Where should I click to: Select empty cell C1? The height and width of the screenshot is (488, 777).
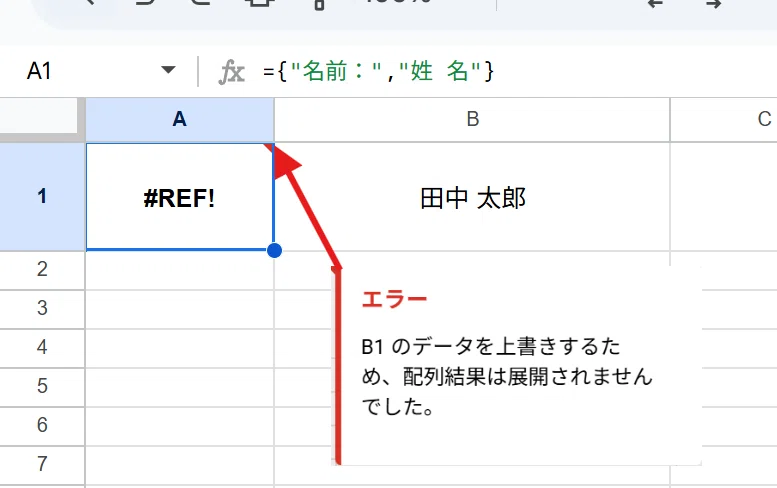click(724, 197)
